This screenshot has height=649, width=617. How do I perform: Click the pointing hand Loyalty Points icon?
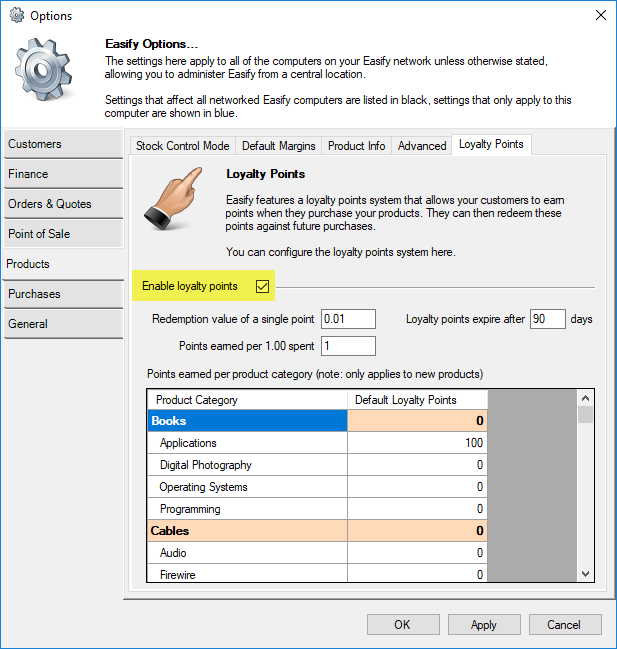[x=173, y=199]
